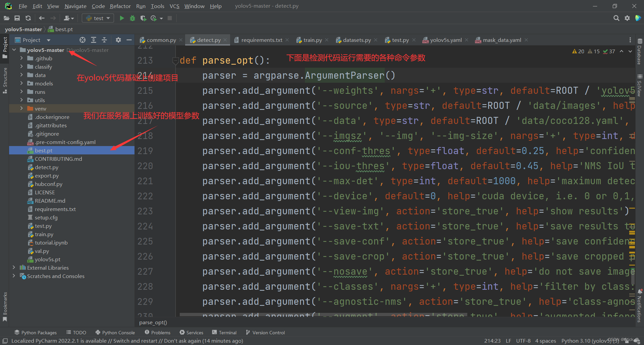Click the stop button in toolbar
This screenshot has height=345, width=644.
170,18
